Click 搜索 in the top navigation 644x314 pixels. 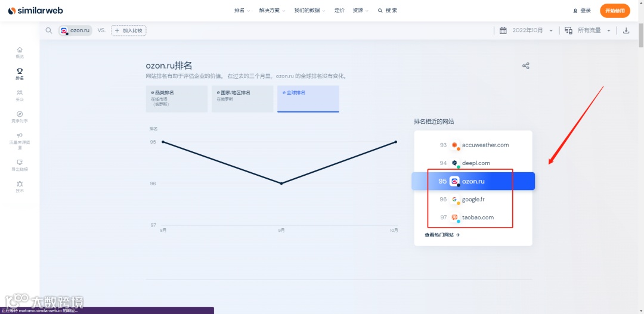388,11
